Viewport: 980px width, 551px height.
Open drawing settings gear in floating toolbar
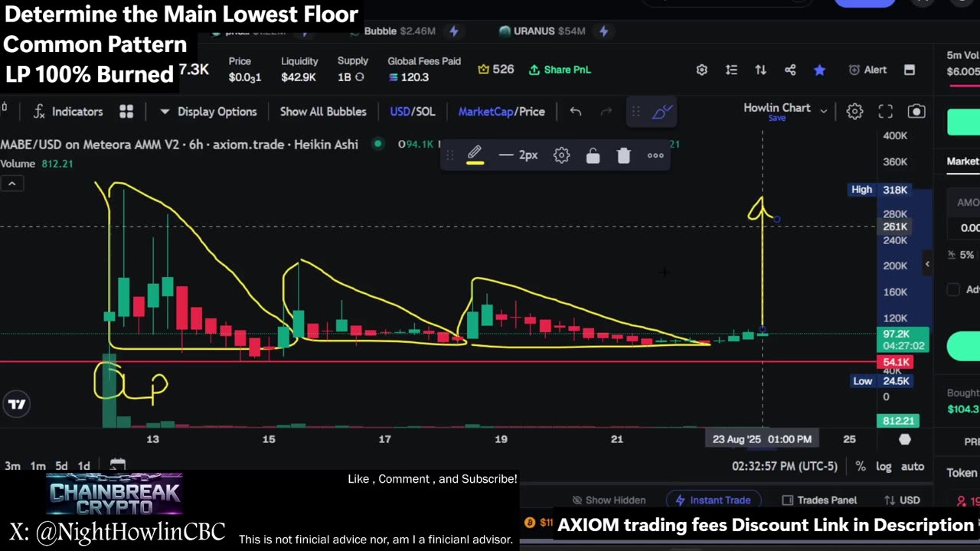pos(562,155)
